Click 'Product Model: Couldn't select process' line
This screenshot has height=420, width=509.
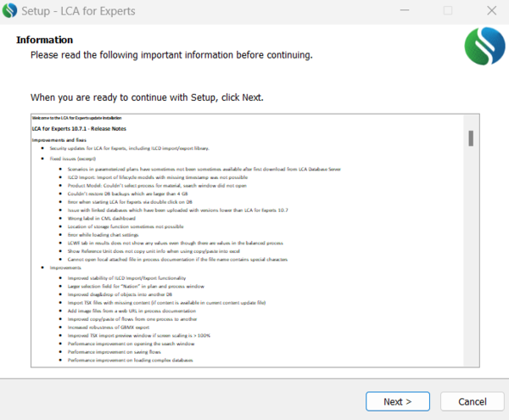(157, 186)
